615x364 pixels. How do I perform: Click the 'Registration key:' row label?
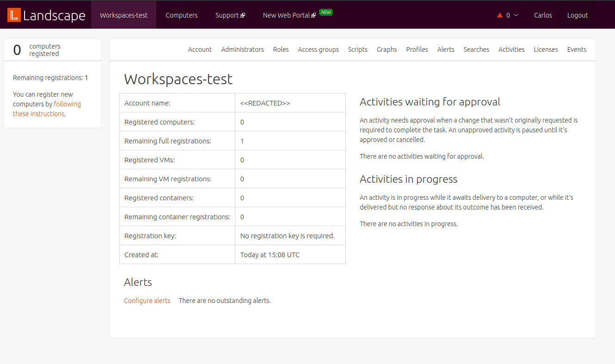pos(150,236)
